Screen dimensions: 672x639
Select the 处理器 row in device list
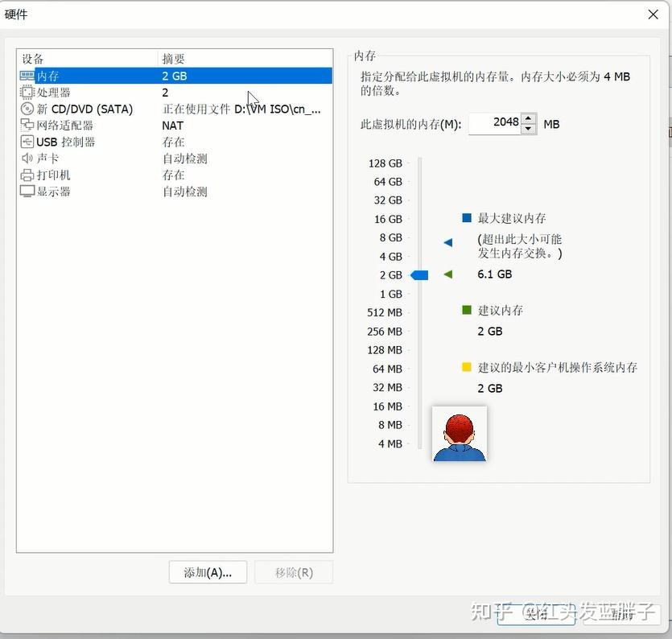(97, 92)
